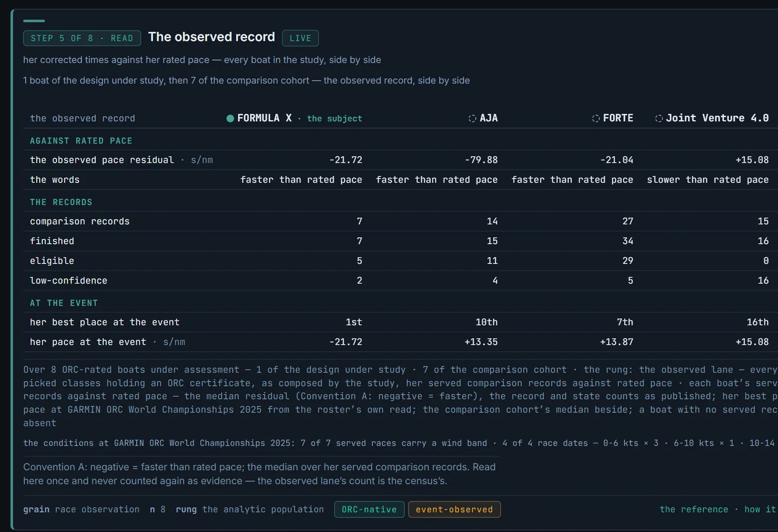
Task: Click the 'Convention A: negative' note paragraph
Action: pyautogui.click(x=260, y=474)
